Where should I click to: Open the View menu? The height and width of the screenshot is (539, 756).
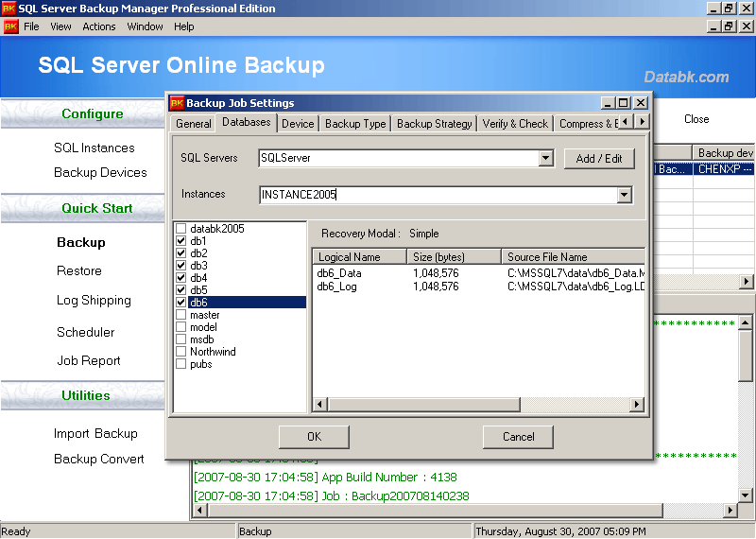[x=60, y=26]
